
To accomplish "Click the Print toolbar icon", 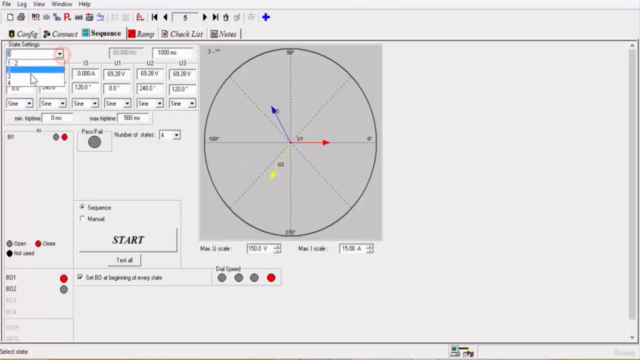I will tap(21, 17).
